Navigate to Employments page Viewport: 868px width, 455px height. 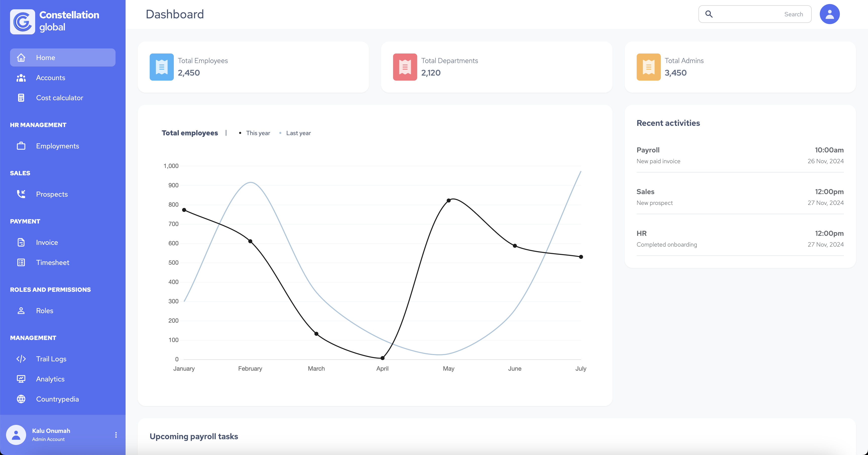(x=57, y=146)
